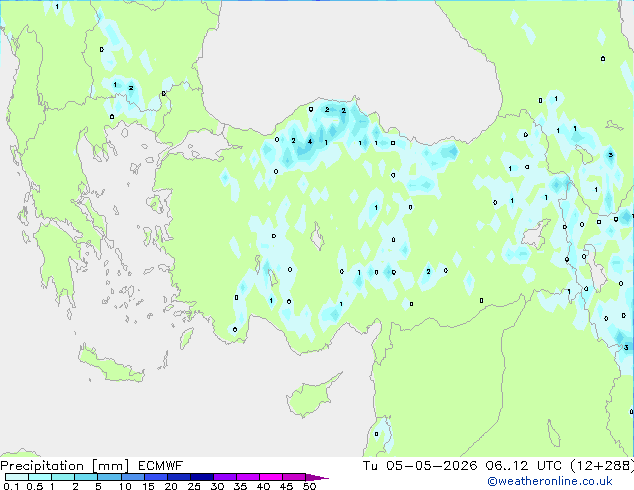Click the legend label '50'

309,486
